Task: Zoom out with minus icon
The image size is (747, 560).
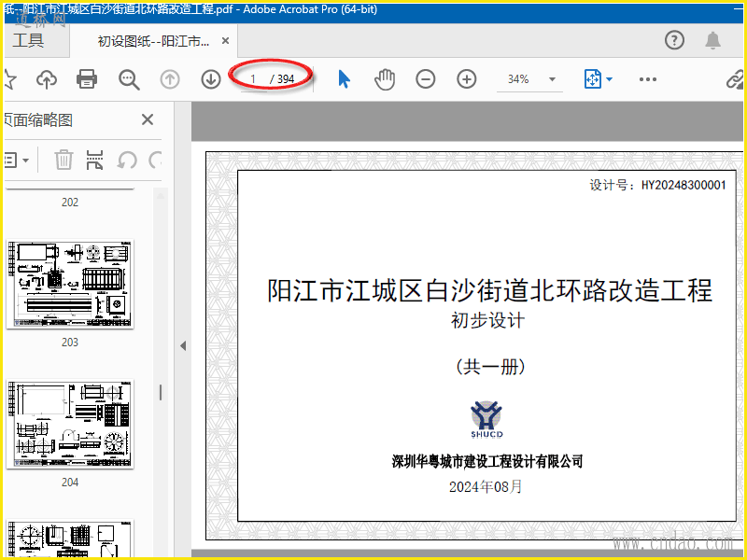Action: coord(426,79)
